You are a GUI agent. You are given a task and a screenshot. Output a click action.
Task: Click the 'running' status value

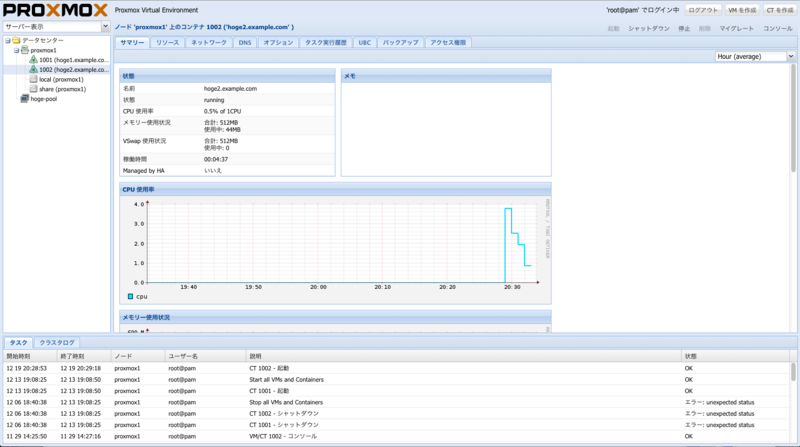[214, 100]
